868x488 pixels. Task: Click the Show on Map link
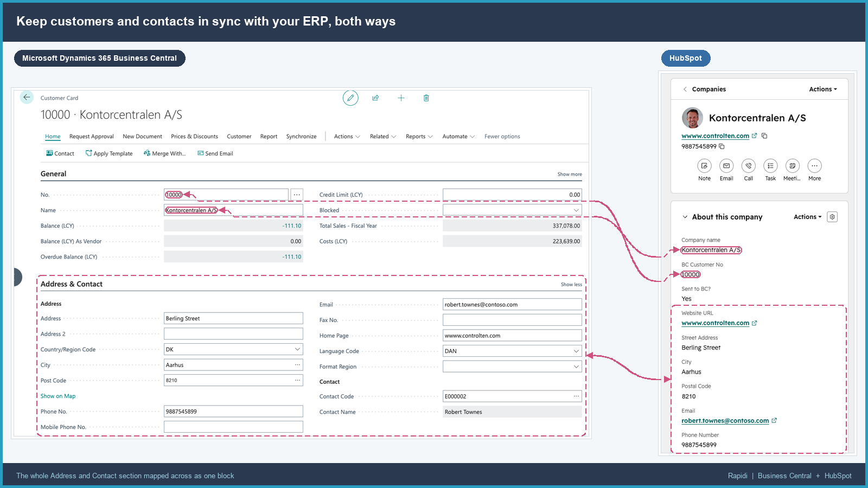point(58,396)
